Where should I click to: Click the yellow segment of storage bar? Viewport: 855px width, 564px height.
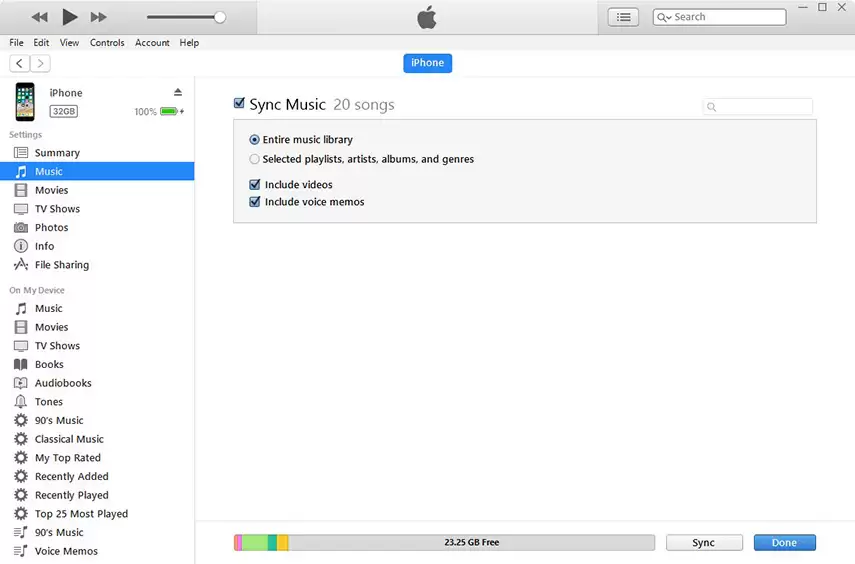click(283, 542)
